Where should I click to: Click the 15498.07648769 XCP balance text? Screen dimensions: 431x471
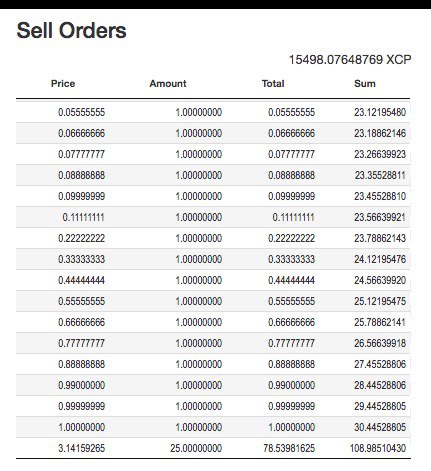[x=350, y=60]
